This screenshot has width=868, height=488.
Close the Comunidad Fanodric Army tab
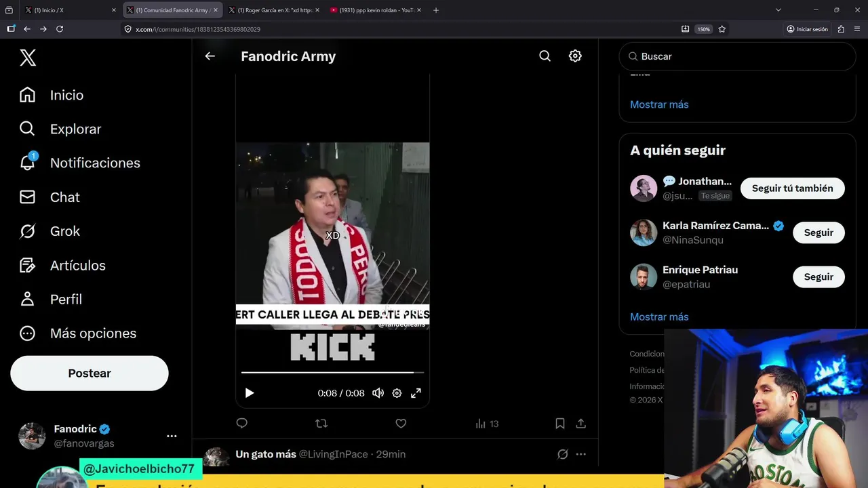[x=216, y=10]
